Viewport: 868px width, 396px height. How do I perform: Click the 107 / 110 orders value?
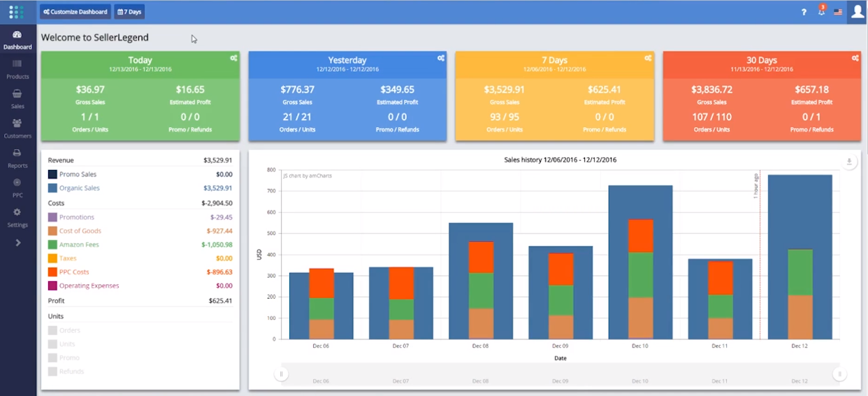click(711, 117)
